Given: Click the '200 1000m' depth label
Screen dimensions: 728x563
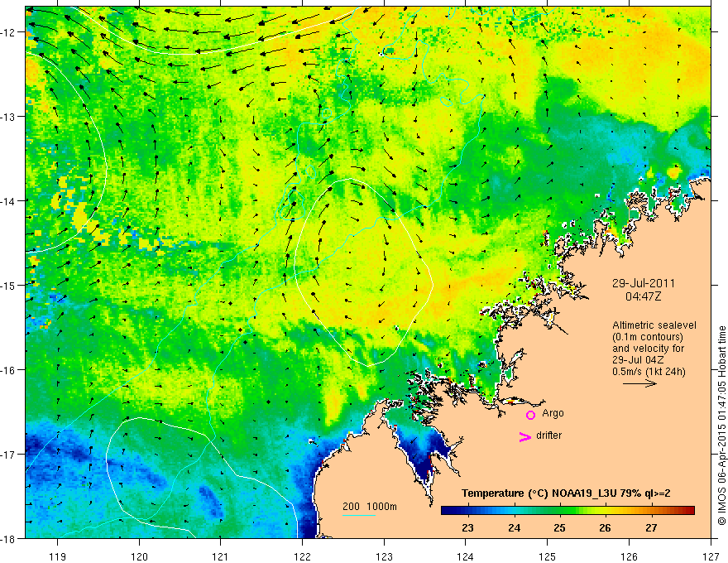Looking at the screenshot, I should click(370, 507).
